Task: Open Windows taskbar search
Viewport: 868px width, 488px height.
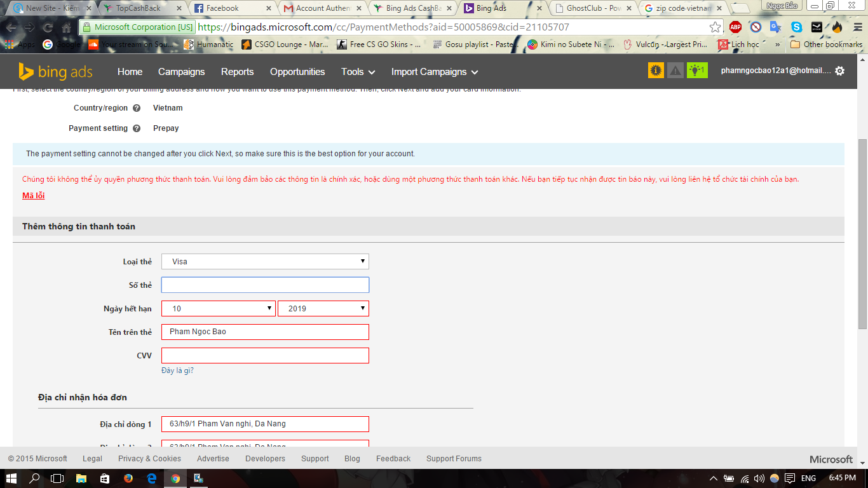Action: 34,478
